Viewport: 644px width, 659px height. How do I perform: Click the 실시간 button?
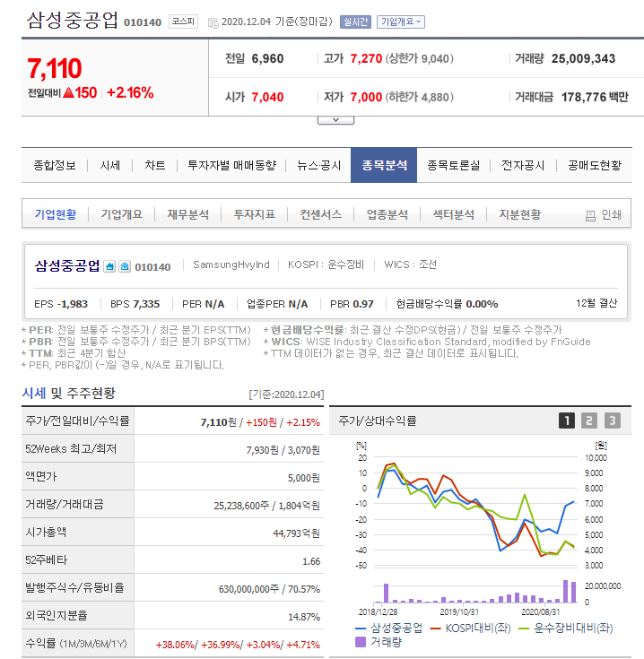tap(355, 22)
